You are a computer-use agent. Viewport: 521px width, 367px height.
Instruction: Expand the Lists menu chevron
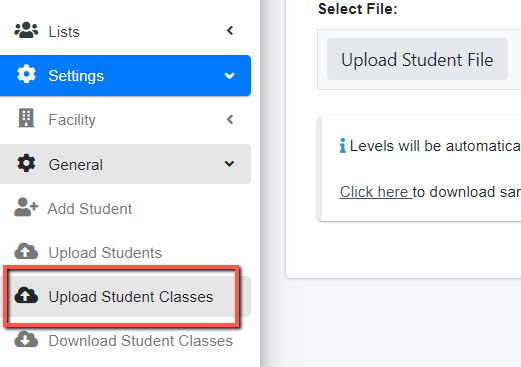coord(230,31)
